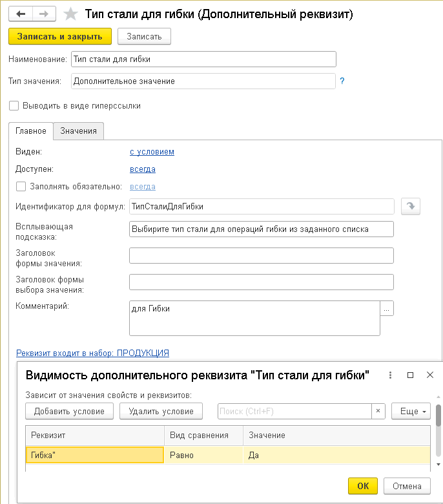Screen dimensions: 443x504
Task: Open comment editor with ellipsis button
Action: click(387, 309)
